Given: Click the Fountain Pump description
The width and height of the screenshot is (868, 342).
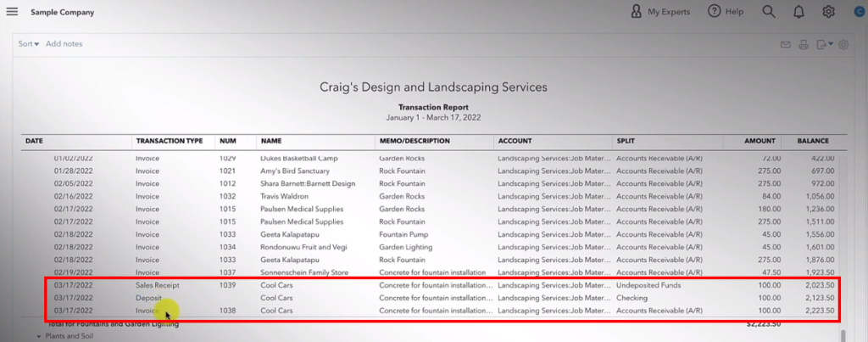Looking at the screenshot, I should pyautogui.click(x=403, y=234).
